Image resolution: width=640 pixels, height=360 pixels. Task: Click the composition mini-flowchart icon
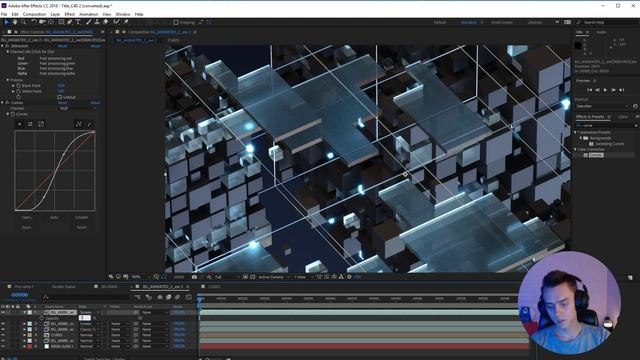[x=138, y=297]
